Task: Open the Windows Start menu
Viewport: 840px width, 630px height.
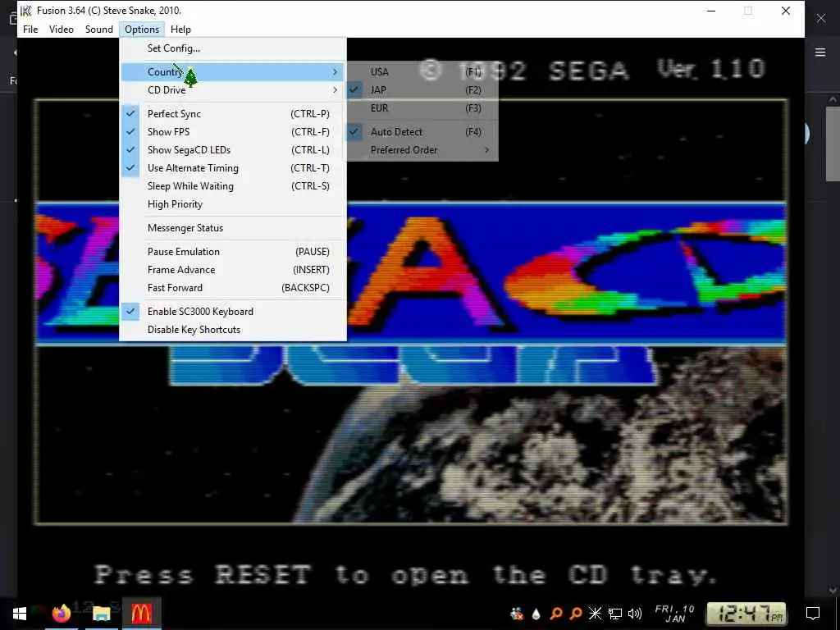Action: (x=20, y=614)
